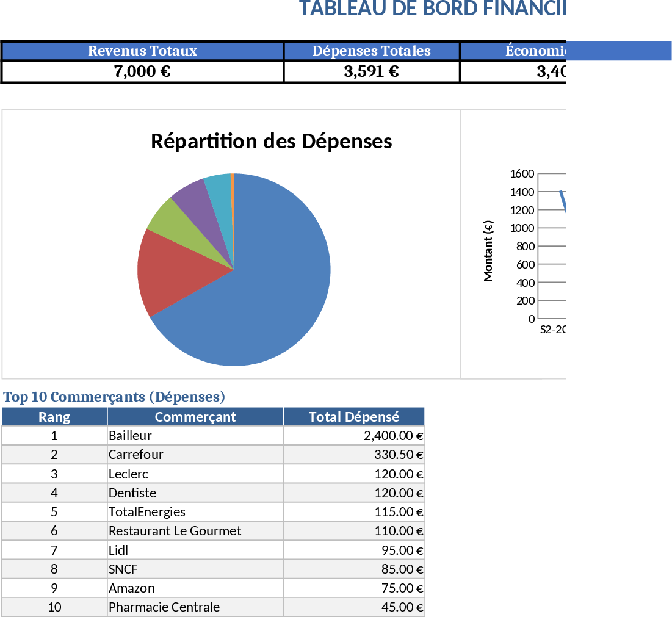672x617 pixels.
Task: Click the chart title Répartition des Dépenses
Action: click(271, 142)
